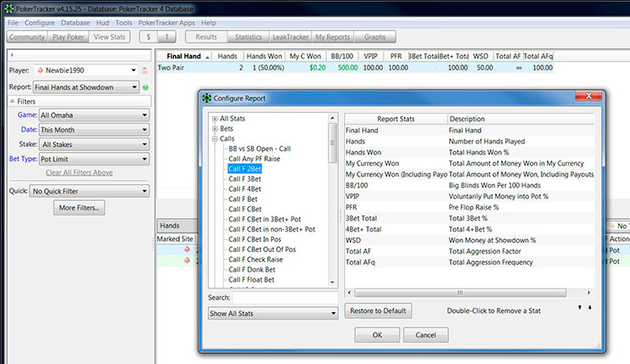Click the report stats horizontal scrollbar
Viewport: 630px width, 364px height.
pyautogui.click(x=460, y=293)
